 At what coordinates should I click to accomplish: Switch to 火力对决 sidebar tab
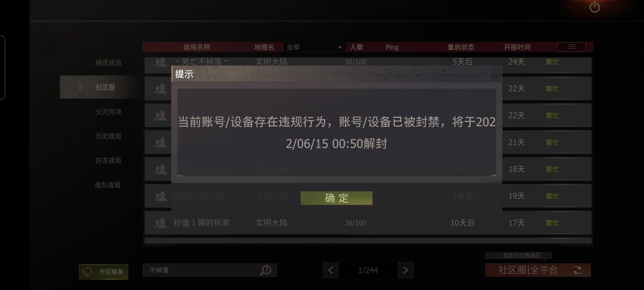(x=108, y=112)
